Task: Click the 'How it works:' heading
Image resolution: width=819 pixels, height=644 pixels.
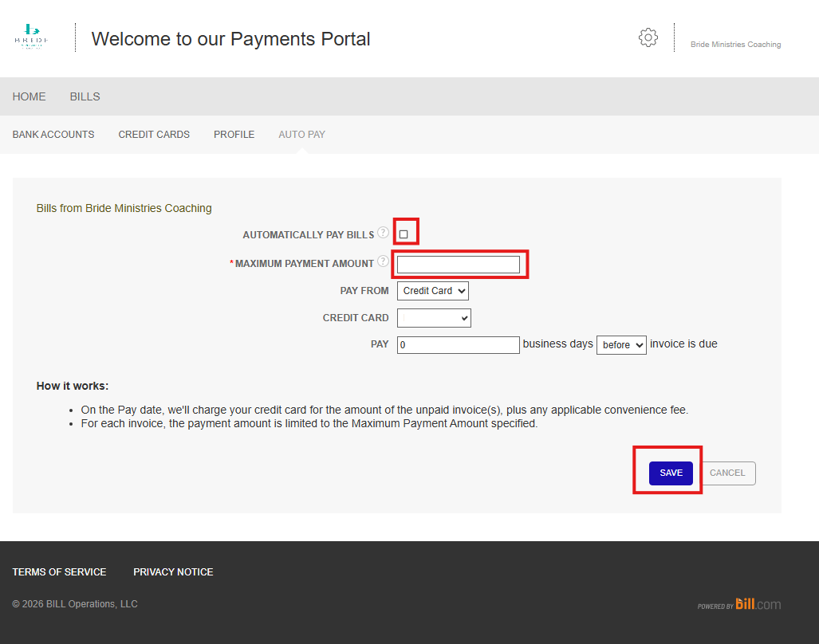Action: pyautogui.click(x=73, y=386)
